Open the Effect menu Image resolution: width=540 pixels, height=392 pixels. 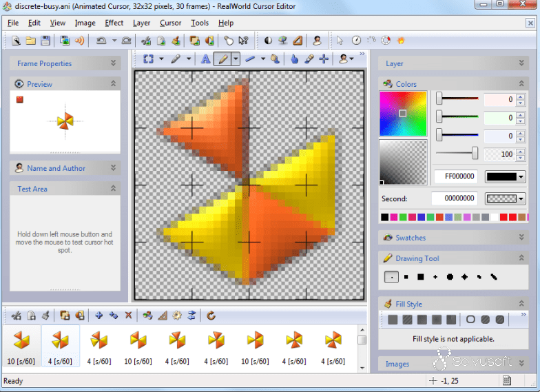(x=114, y=23)
